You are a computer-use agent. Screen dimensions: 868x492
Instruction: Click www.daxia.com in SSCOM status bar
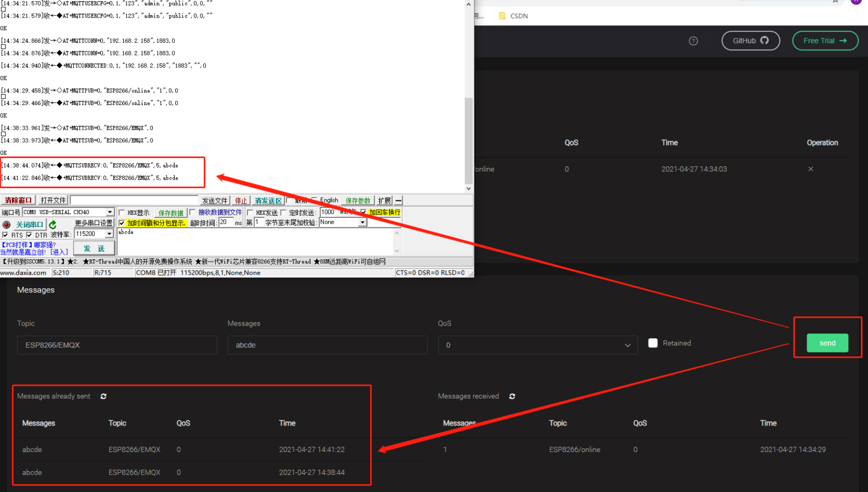24,273
